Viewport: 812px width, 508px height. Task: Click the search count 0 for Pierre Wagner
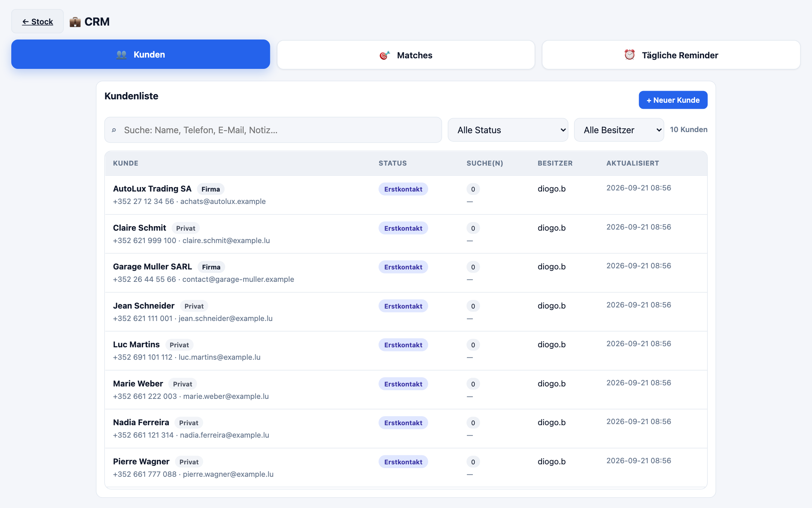coord(473,462)
